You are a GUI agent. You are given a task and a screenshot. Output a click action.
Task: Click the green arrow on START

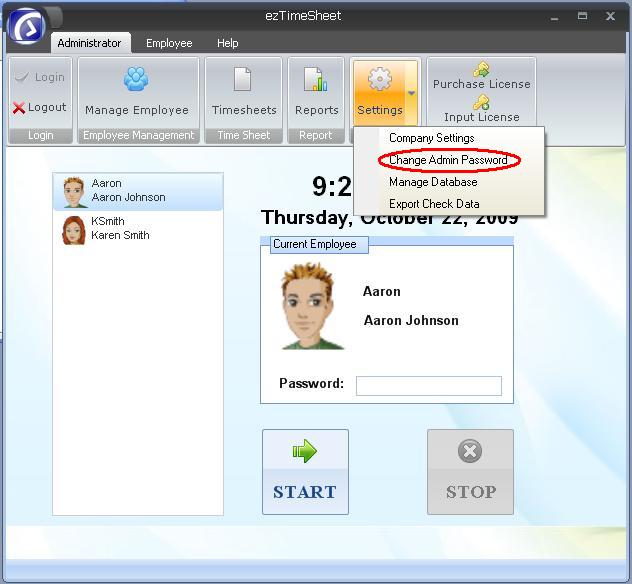point(305,451)
